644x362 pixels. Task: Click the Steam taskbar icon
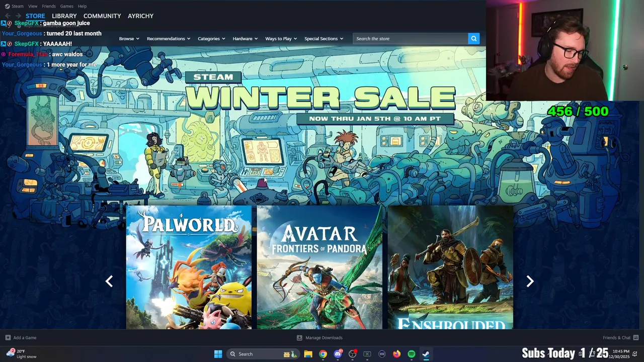[x=426, y=354]
